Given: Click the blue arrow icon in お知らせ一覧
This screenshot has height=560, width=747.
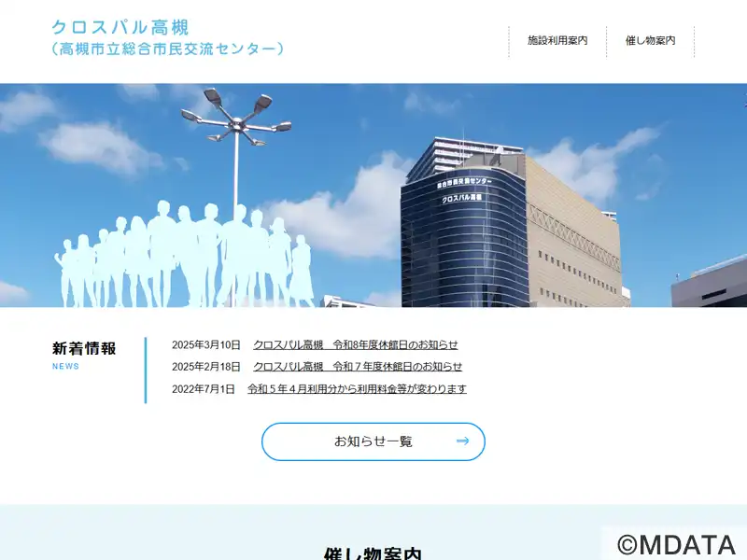Looking at the screenshot, I should coord(462,441).
